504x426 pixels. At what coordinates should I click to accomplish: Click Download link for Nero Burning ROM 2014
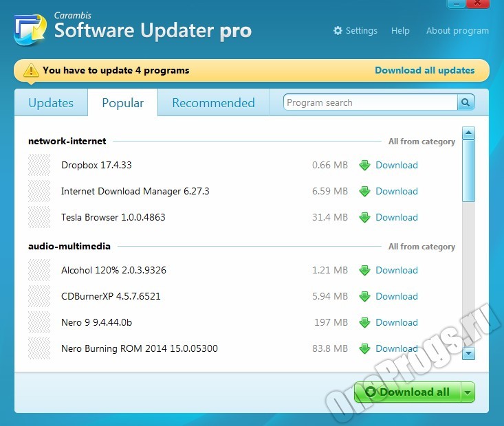coord(397,348)
